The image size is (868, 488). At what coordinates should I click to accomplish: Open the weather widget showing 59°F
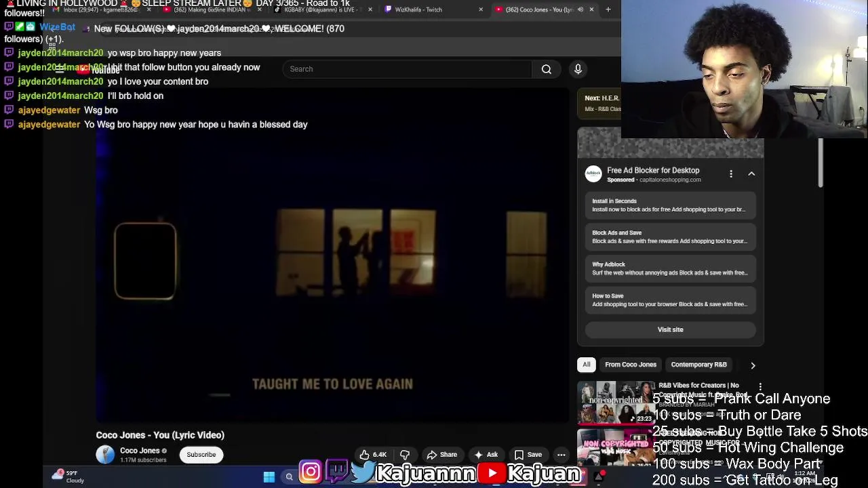tap(69, 476)
